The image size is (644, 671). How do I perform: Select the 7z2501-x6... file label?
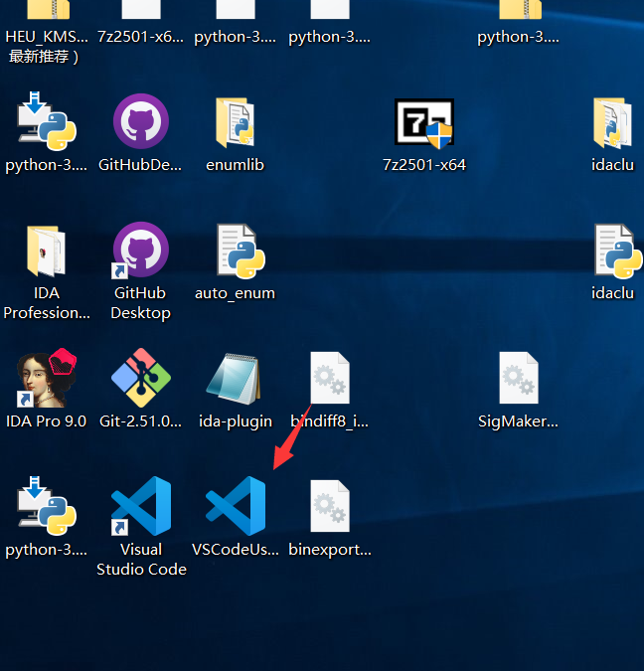click(140, 37)
